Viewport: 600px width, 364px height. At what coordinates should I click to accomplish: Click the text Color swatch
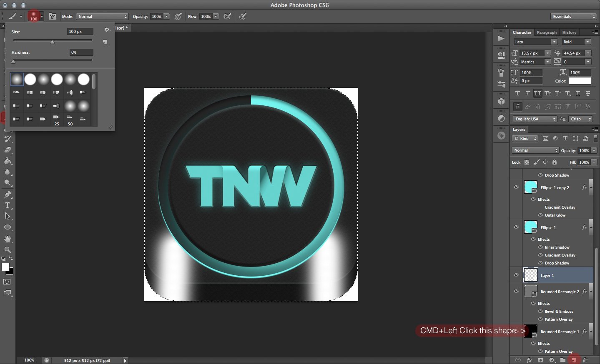tap(580, 81)
